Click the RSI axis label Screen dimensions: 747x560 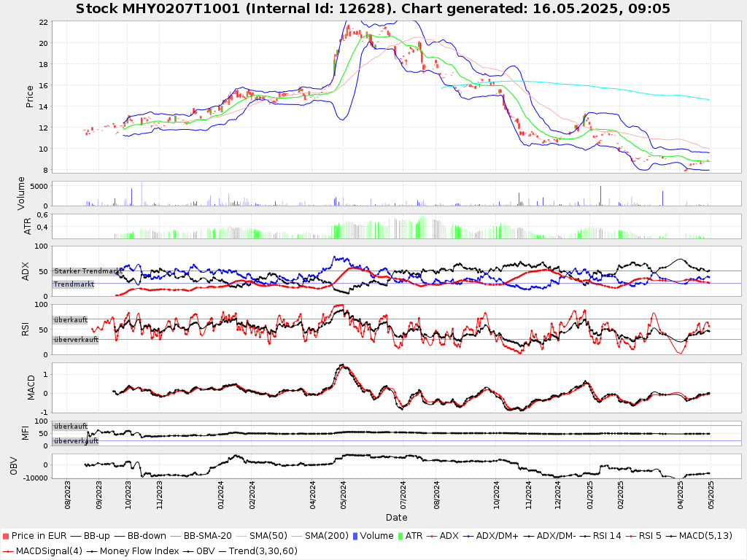(x=26, y=329)
